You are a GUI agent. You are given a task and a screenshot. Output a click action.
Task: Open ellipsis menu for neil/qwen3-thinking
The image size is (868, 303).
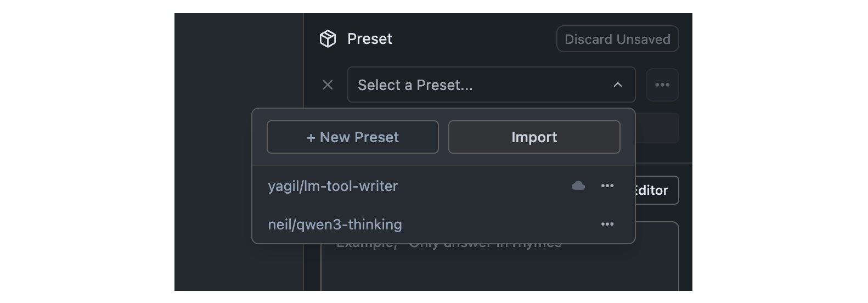(x=607, y=225)
